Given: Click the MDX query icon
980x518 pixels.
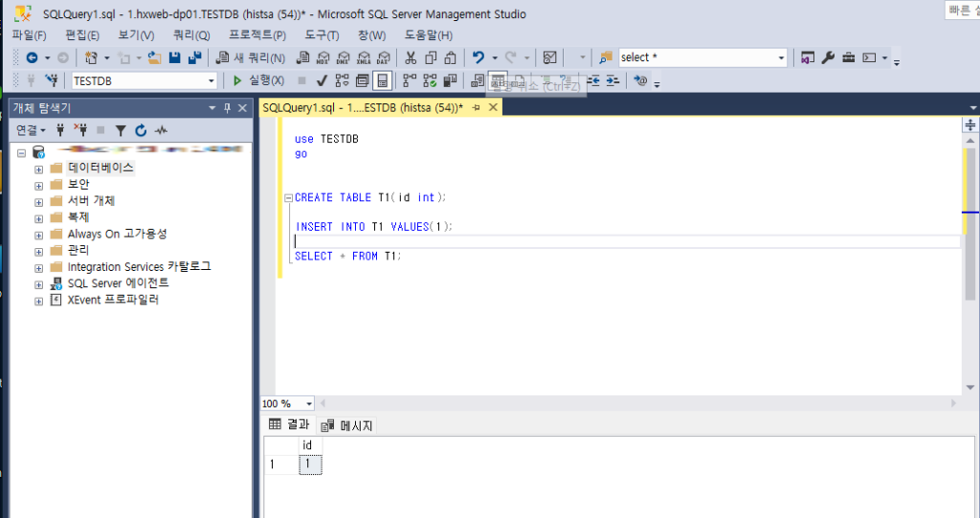Looking at the screenshot, I should click(323, 57).
